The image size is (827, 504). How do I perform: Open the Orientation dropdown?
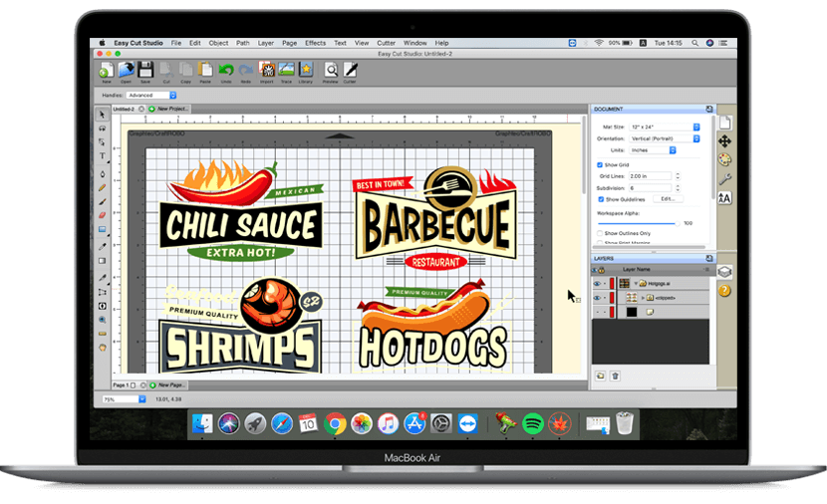[665, 138]
